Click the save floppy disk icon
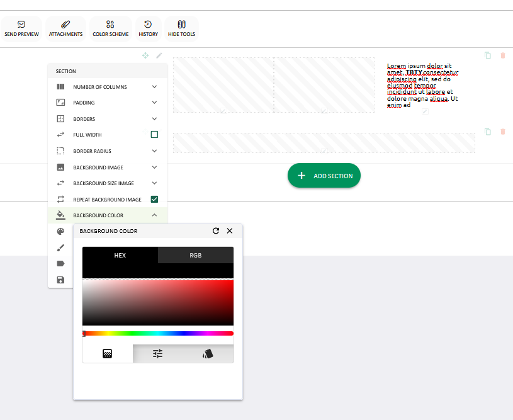This screenshot has height=420, width=513. click(x=60, y=280)
